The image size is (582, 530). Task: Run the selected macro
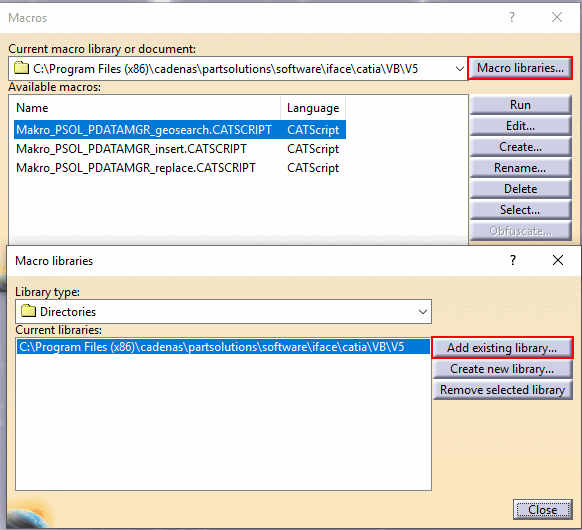pos(520,105)
